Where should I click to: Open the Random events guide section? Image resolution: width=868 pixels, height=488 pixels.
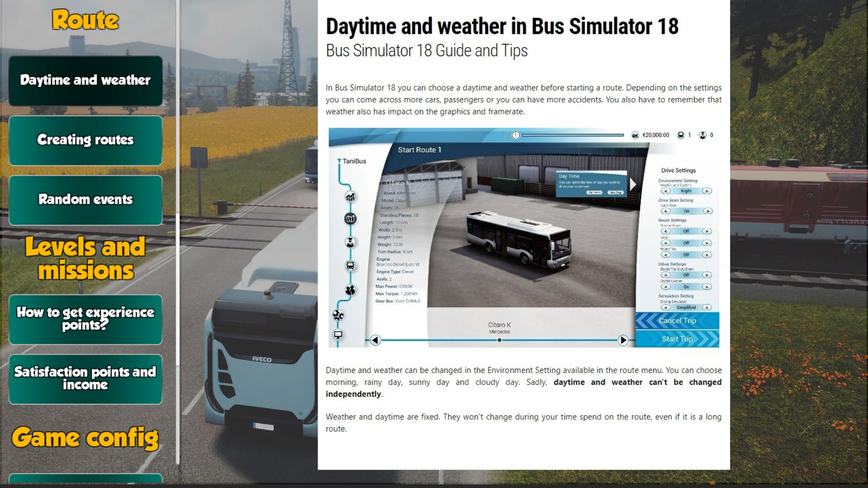tap(85, 199)
